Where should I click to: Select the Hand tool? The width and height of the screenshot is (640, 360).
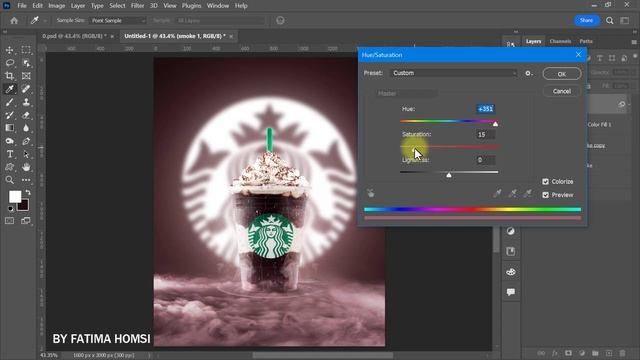(x=26, y=167)
